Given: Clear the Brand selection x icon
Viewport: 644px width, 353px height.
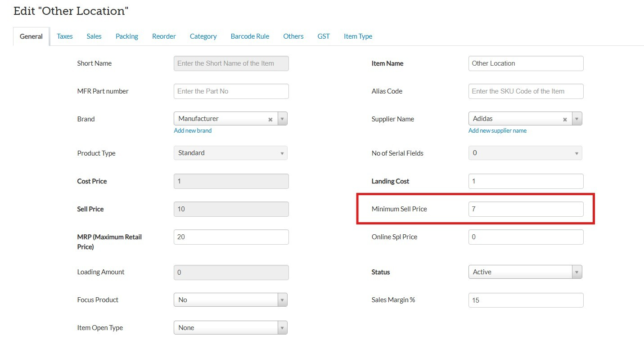Looking at the screenshot, I should click(x=270, y=120).
